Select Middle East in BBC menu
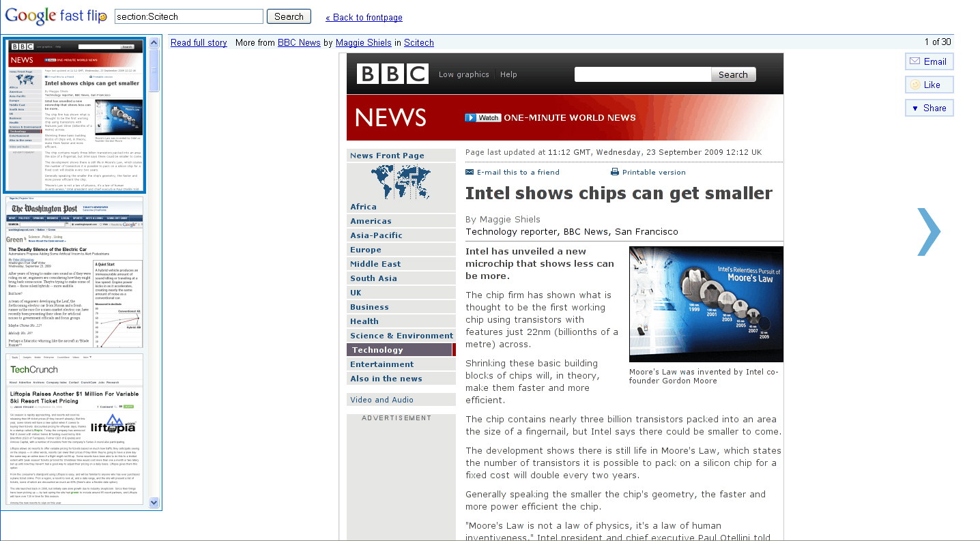 coord(401,264)
